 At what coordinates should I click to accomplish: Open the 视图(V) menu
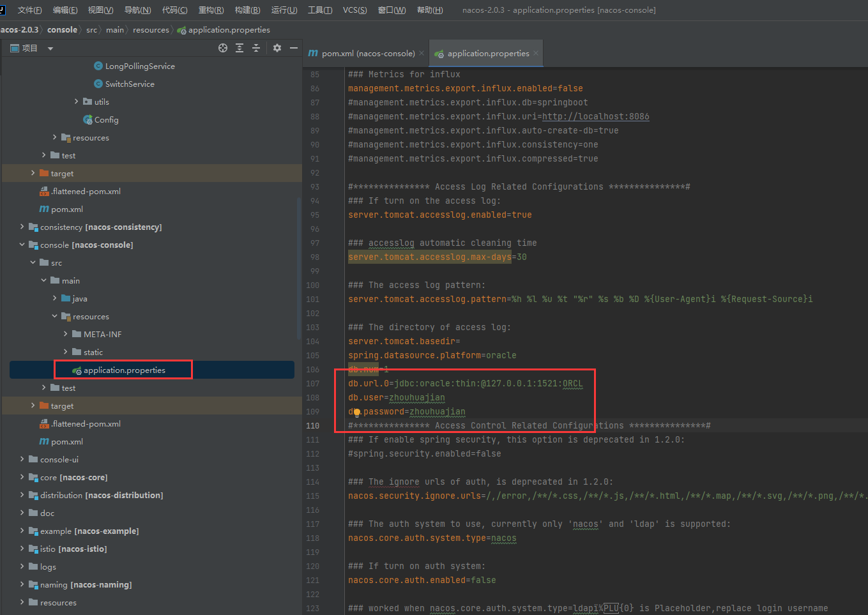pyautogui.click(x=101, y=10)
